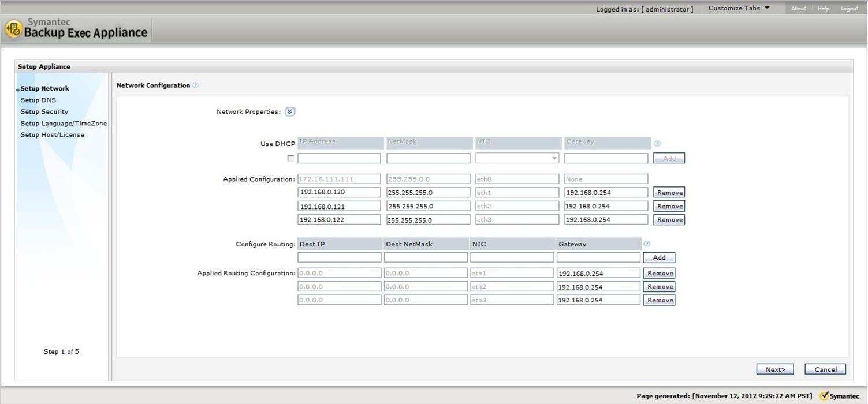Click the Help link in header
This screenshot has width=868, height=404.
coord(824,9)
